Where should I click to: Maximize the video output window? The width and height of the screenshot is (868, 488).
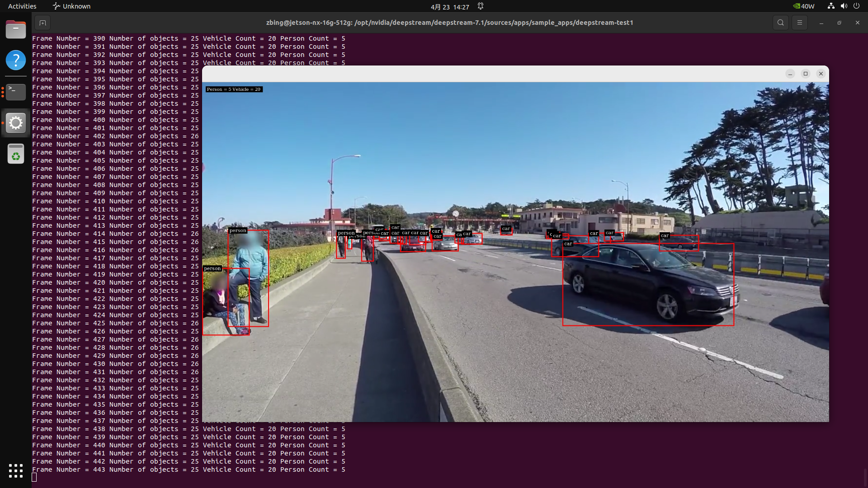pos(805,74)
